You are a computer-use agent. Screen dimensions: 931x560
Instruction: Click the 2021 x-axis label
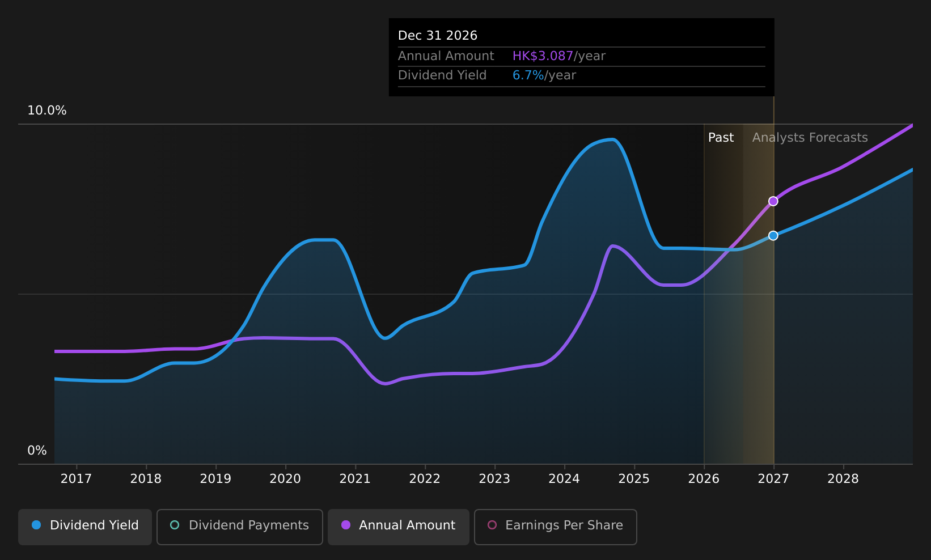coord(355,479)
